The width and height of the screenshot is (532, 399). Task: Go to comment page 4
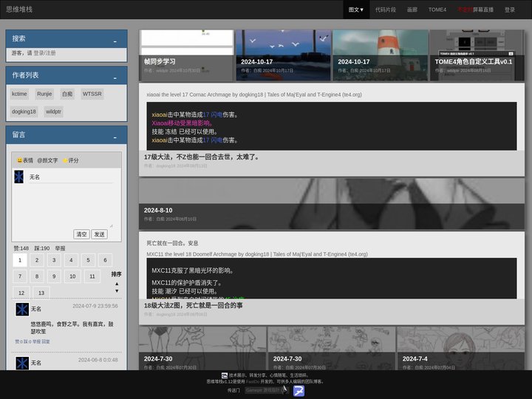[71, 260]
